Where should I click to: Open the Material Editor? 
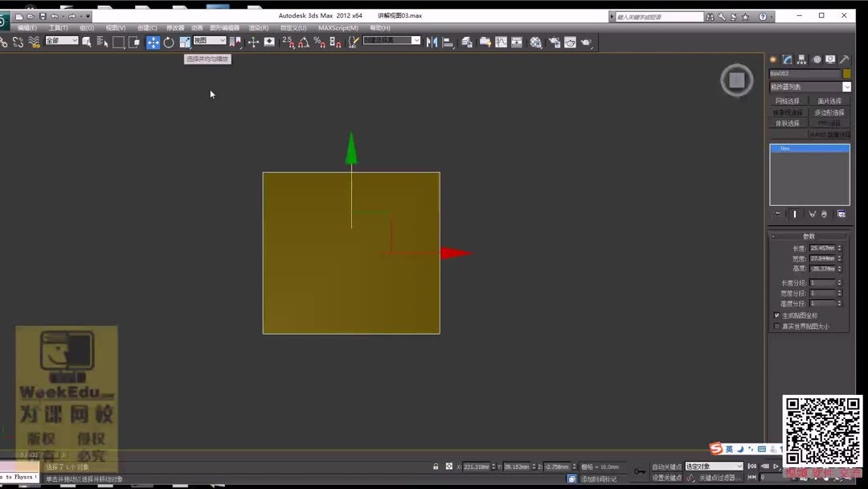coord(535,42)
